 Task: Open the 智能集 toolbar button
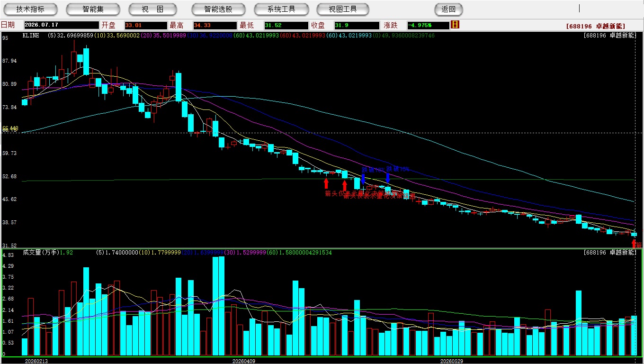93,9
